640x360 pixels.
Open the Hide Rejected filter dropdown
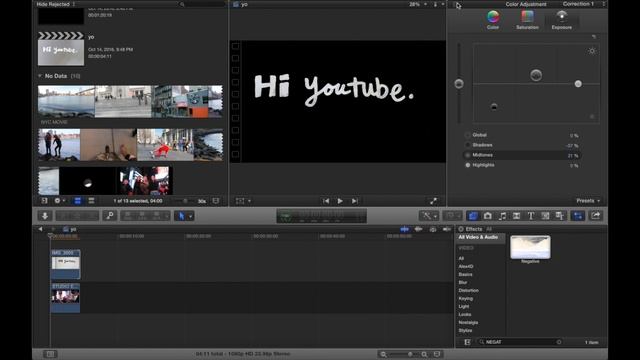coord(56,4)
